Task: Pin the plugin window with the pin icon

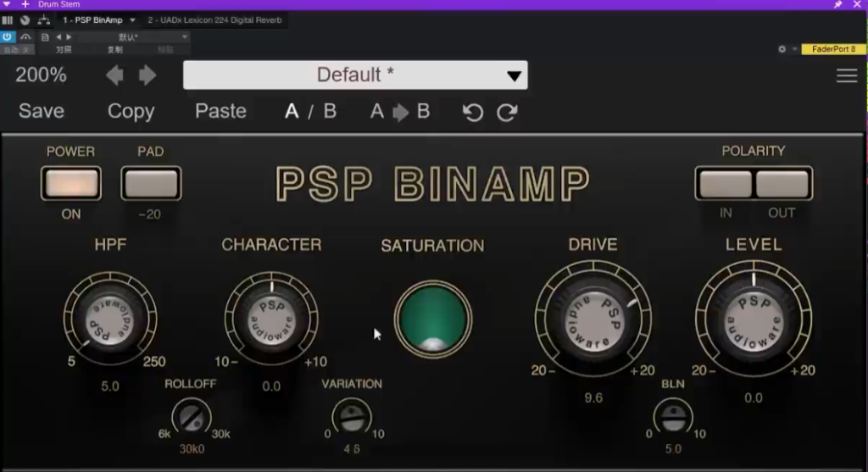Action: pos(837,4)
